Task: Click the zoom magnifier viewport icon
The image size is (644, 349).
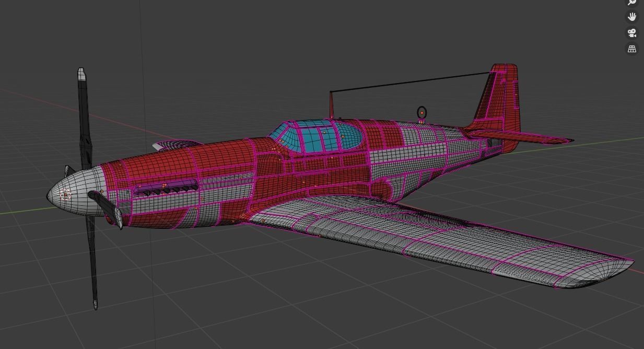Action: [632, 2]
